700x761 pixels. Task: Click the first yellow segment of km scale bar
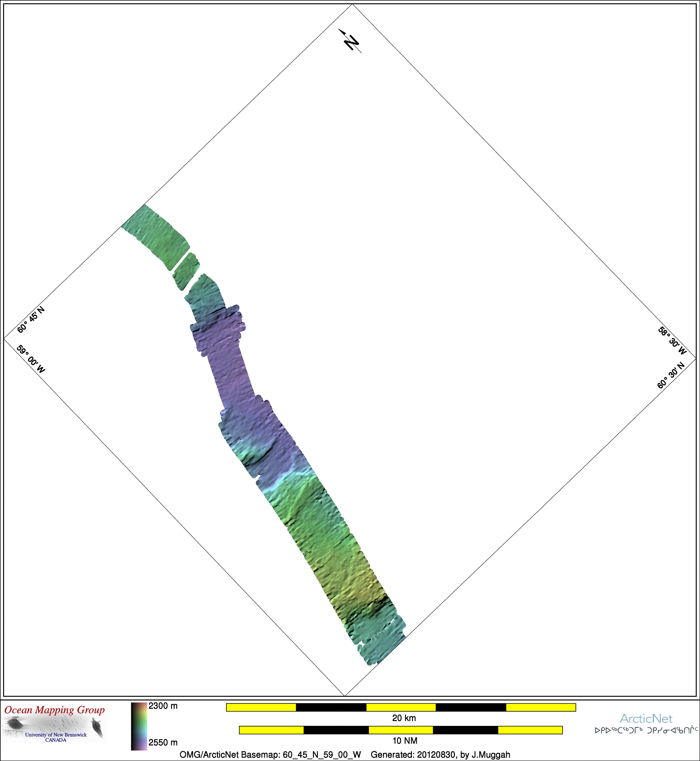point(261,707)
